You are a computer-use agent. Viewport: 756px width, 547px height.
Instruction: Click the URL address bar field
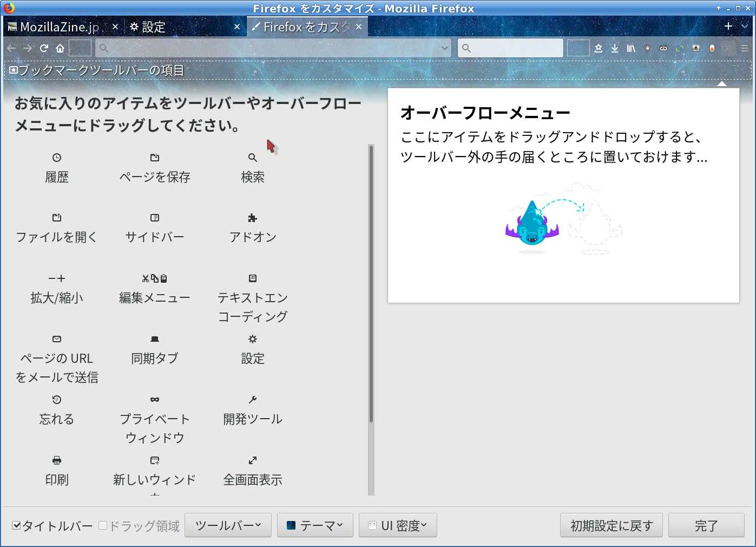pos(273,48)
